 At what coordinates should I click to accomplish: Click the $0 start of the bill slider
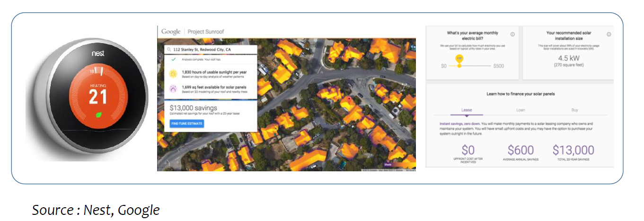point(443,66)
